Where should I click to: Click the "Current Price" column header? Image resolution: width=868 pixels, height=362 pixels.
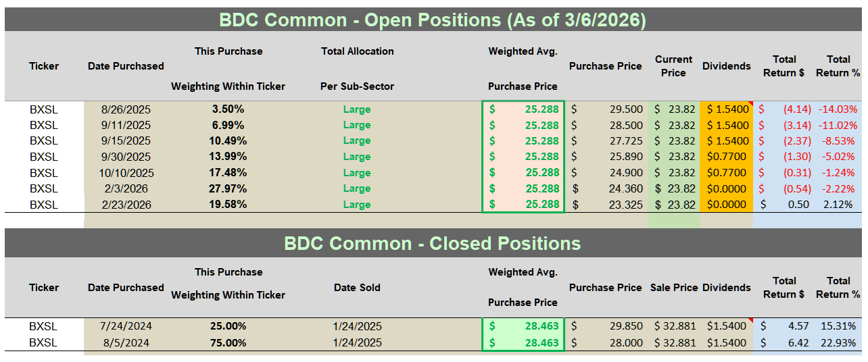tap(673, 66)
